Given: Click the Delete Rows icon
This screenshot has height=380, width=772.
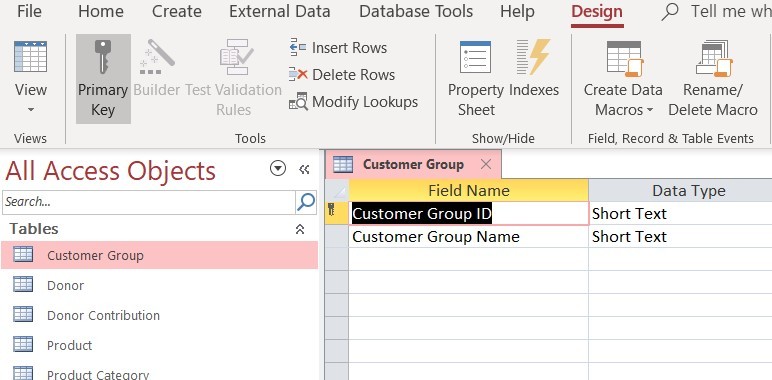Looking at the screenshot, I should (x=298, y=74).
